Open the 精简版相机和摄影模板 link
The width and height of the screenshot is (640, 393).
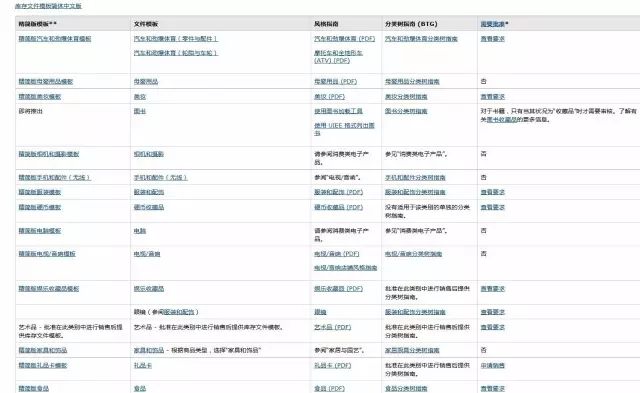49,154
